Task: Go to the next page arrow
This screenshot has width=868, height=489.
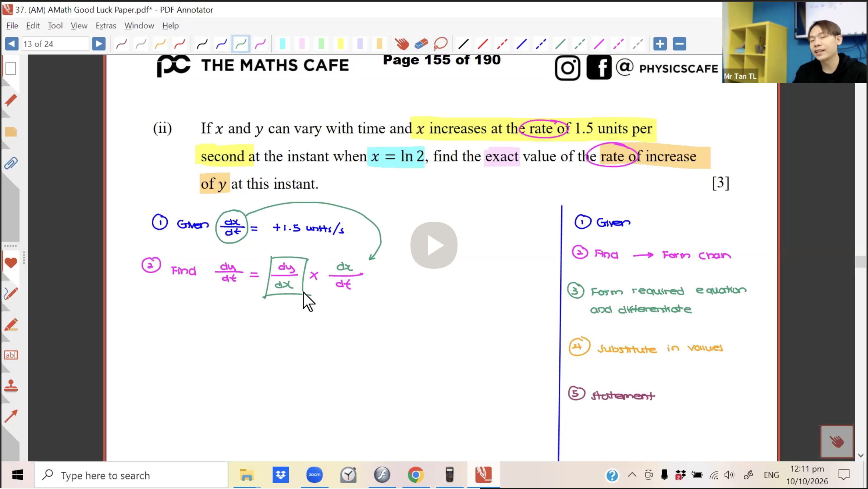Action: pyautogui.click(x=99, y=44)
